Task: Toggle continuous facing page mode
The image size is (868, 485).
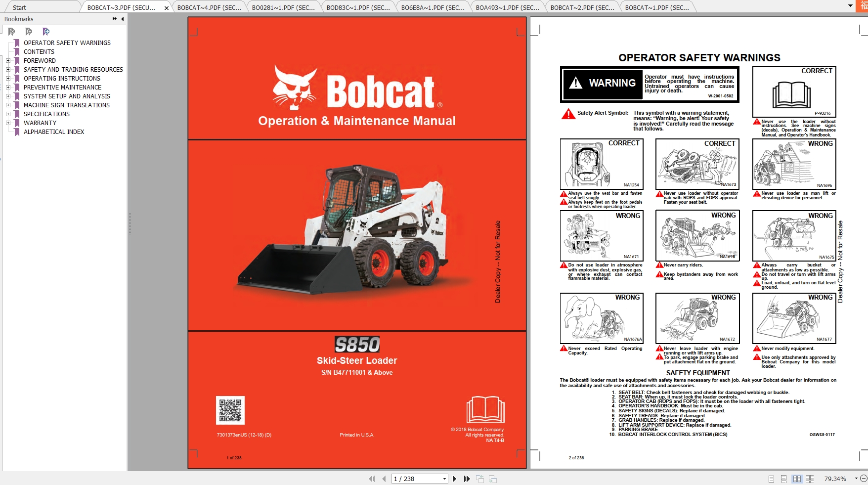Action: point(809,478)
